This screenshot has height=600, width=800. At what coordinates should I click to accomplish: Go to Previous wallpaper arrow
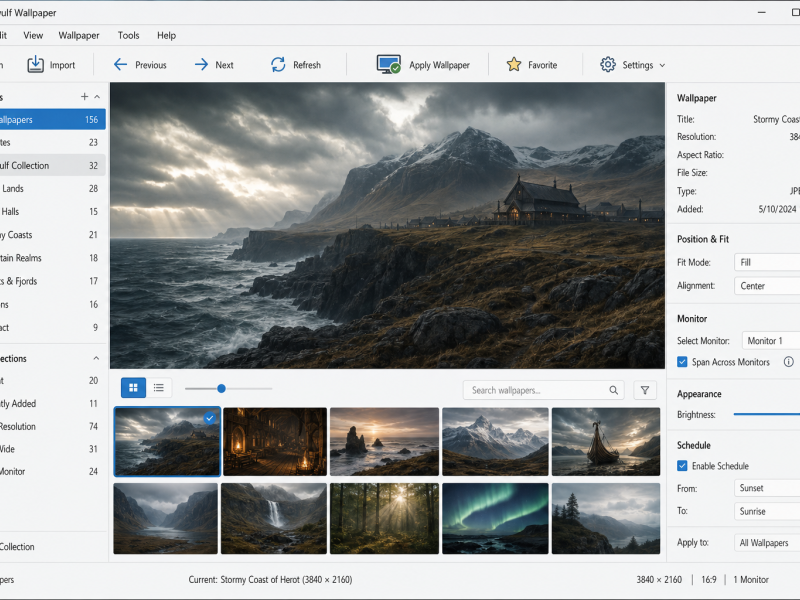(120, 64)
